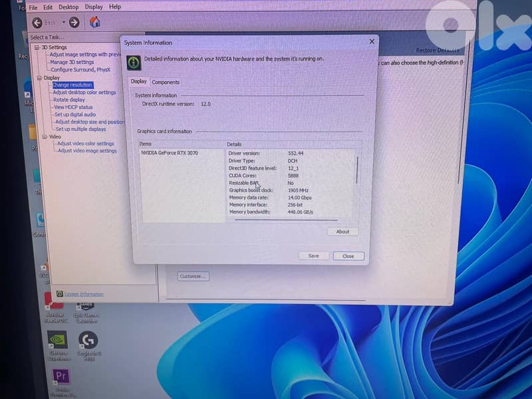The height and width of the screenshot is (399, 532).
Task: Select the Change resolution task
Action: tap(72, 85)
